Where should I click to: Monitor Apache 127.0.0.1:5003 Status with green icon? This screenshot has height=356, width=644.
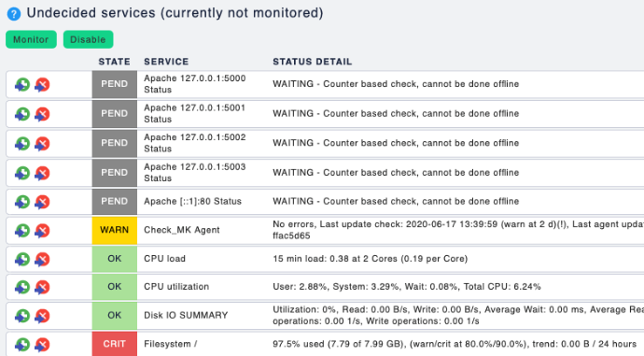click(x=22, y=174)
